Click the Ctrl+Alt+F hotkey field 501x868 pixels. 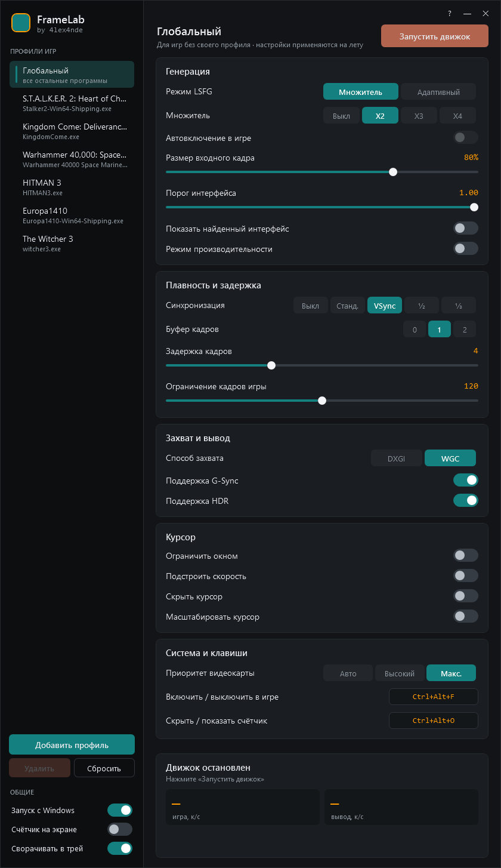[434, 697]
